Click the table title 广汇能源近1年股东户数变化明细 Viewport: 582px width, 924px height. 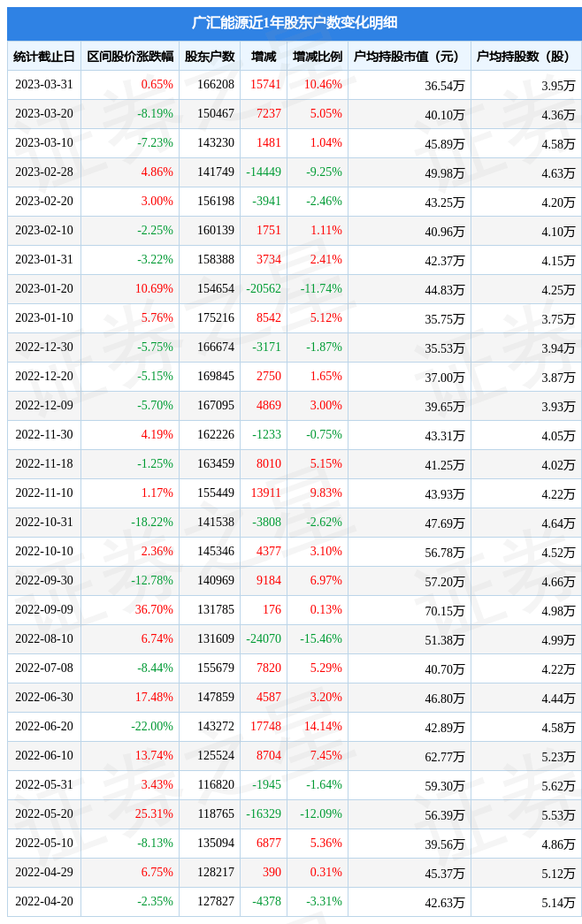[x=295, y=22]
